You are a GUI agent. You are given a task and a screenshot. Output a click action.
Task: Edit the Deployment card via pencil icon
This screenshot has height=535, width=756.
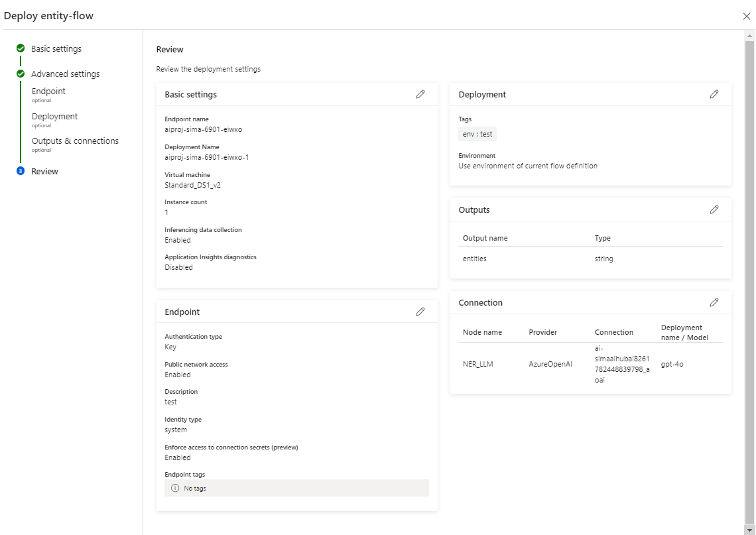714,94
